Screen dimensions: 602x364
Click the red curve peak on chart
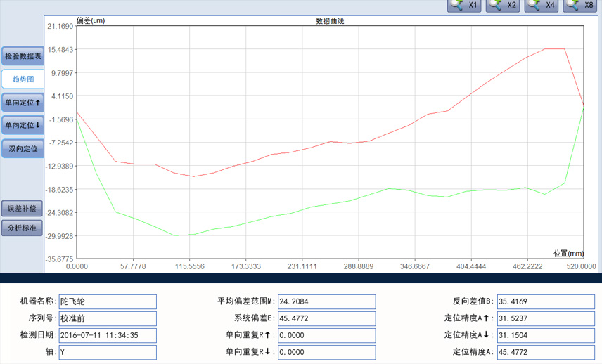pyautogui.click(x=555, y=49)
